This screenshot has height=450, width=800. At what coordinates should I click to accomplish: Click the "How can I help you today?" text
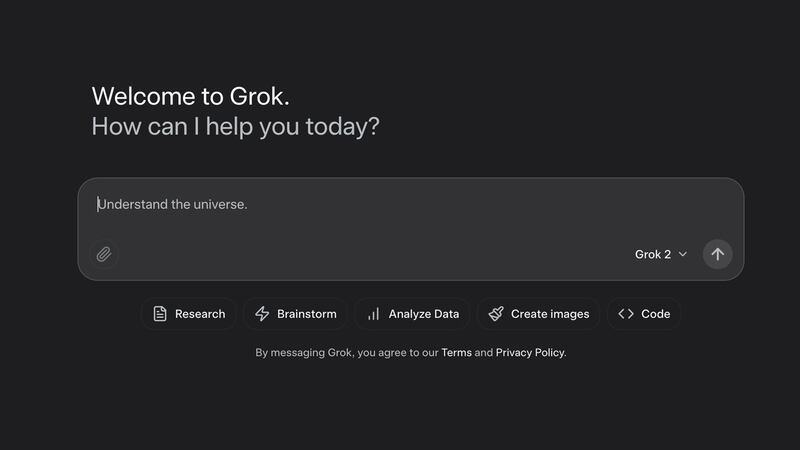tap(235, 127)
